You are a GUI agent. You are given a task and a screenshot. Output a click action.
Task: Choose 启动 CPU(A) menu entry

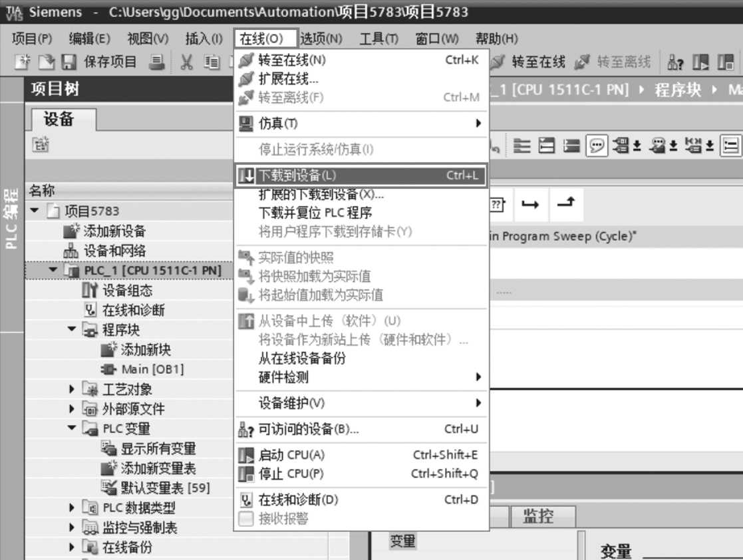(x=361, y=456)
